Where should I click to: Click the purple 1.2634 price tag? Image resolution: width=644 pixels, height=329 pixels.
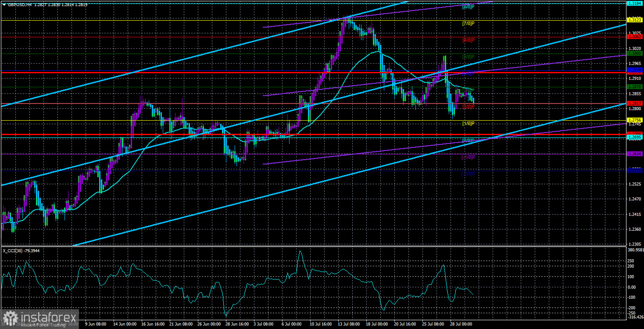coord(634,154)
